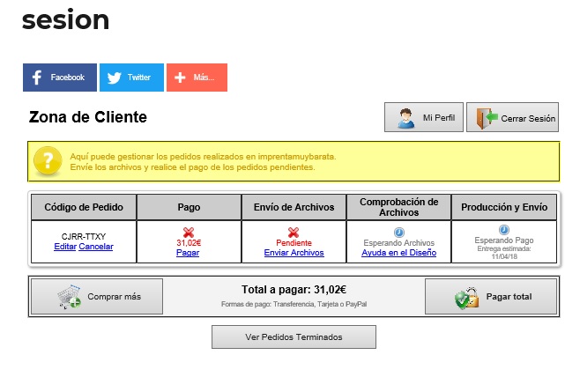Click the user avatar icon on Mi Perfil
This screenshot has width=565, height=392.
406,118
